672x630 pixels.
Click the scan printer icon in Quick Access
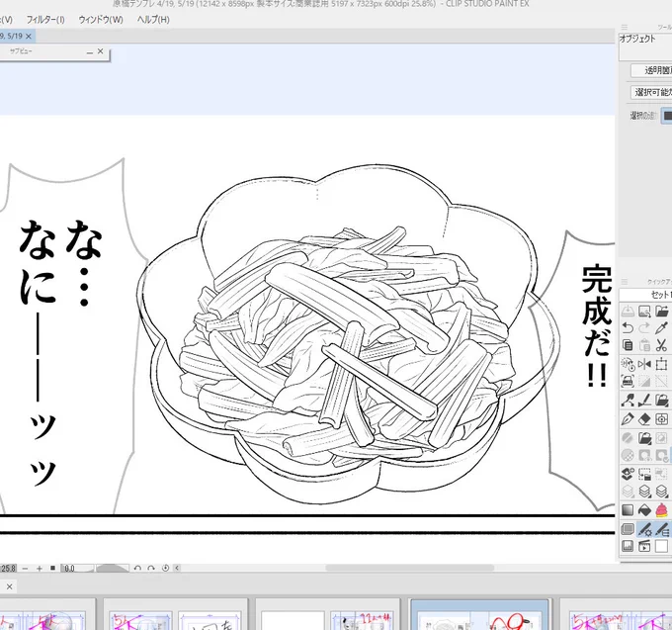point(628,381)
